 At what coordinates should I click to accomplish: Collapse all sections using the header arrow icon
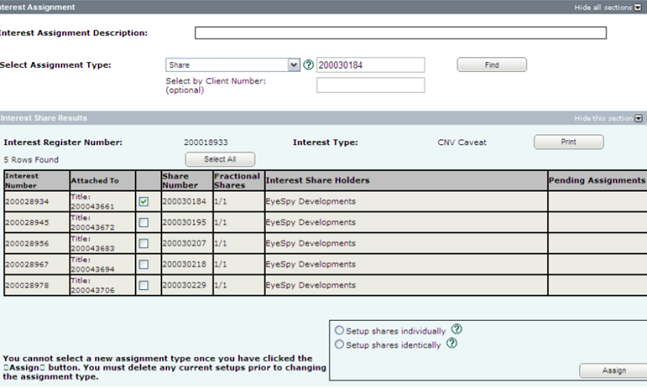(x=638, y=7)
